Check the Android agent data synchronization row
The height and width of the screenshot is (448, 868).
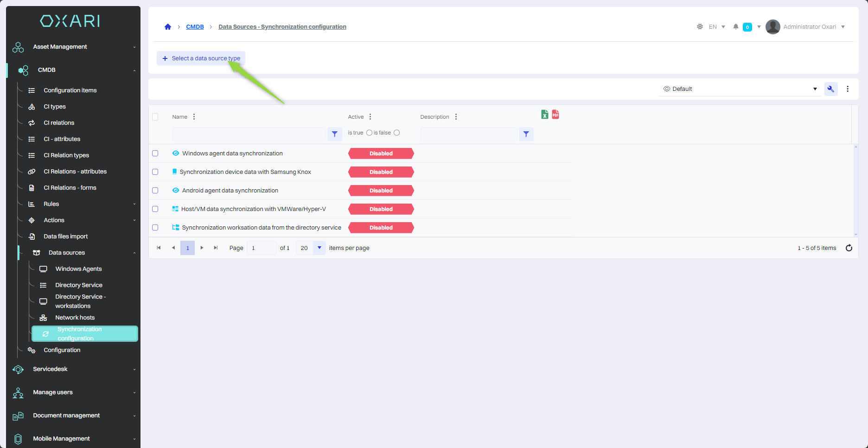click(x=155, y=191)
